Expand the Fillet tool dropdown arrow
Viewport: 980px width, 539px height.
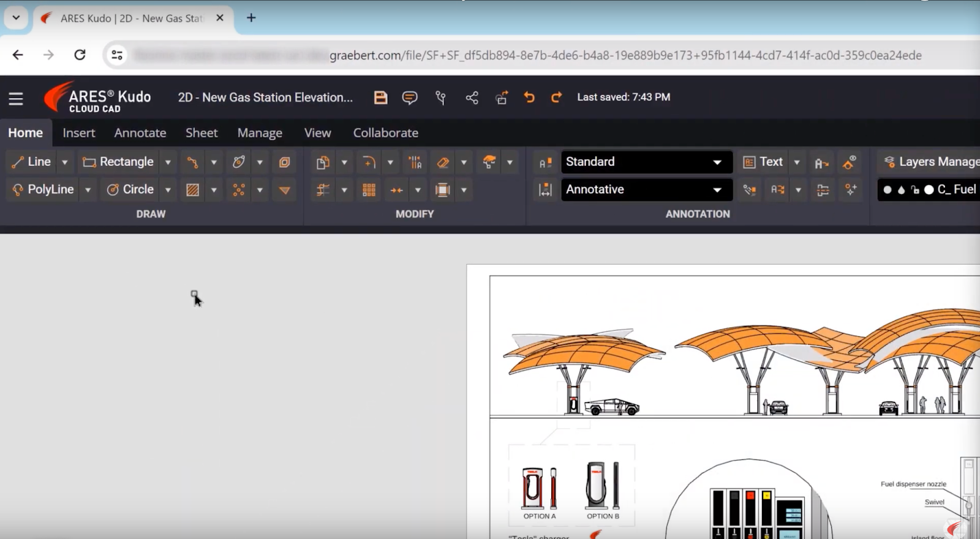(390, 162)
